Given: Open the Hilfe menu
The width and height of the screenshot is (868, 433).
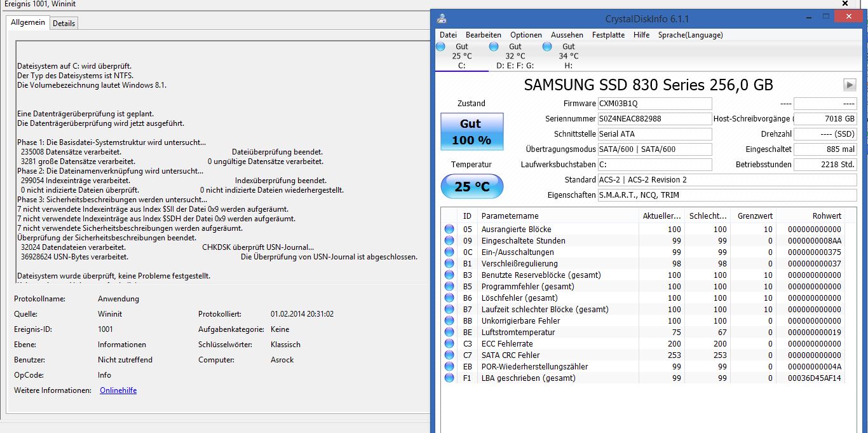Looking at the screenshot, I should (x=642, y=35).
